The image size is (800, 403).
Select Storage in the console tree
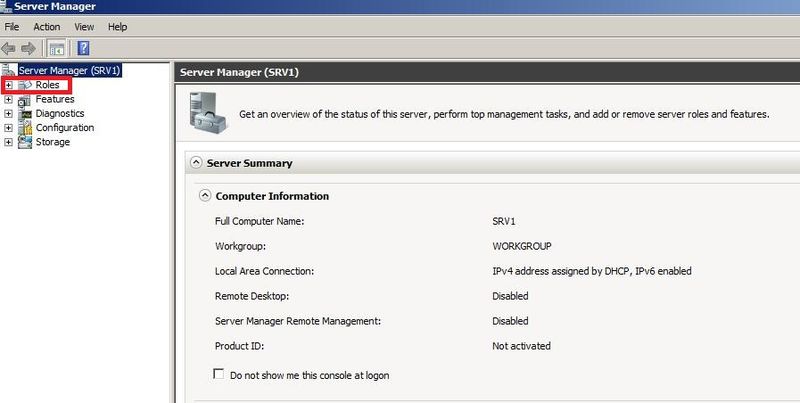click(53, 142)
